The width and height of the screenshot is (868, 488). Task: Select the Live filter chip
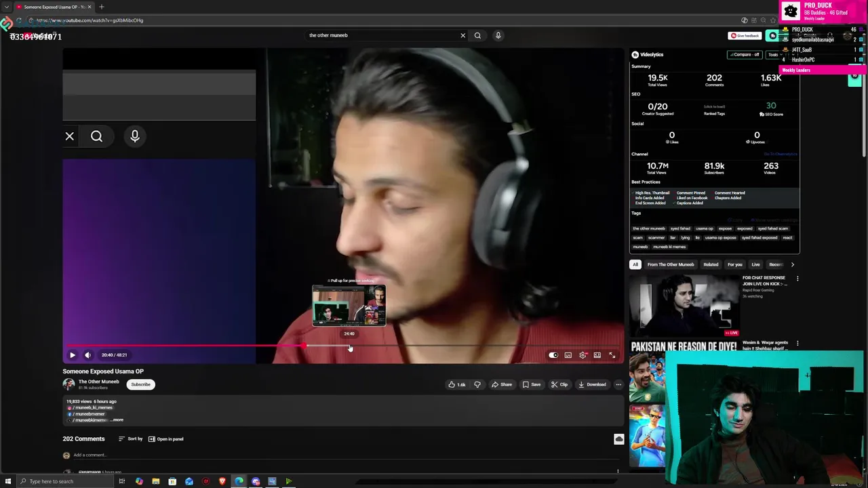(755, 264)
